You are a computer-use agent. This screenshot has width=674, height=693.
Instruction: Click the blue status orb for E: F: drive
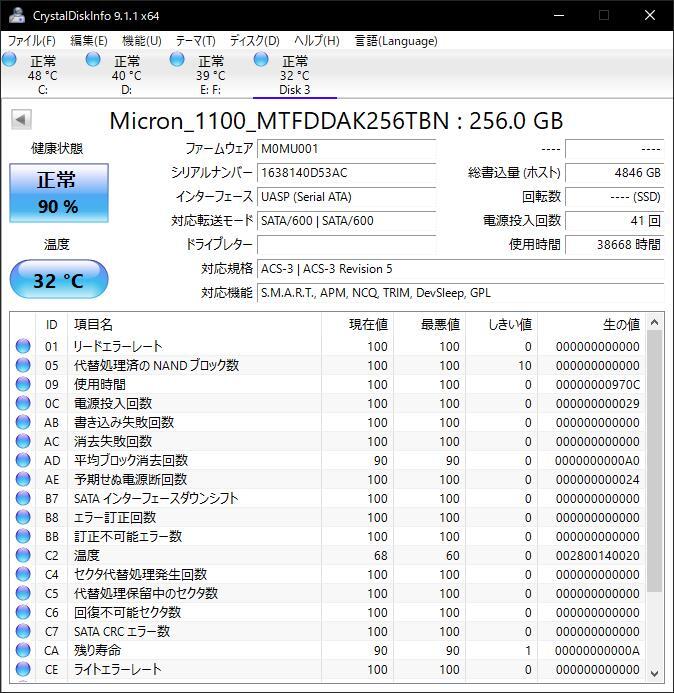coord(177,59)
